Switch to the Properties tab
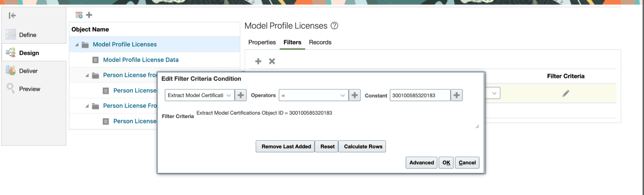 pos(262,42)
